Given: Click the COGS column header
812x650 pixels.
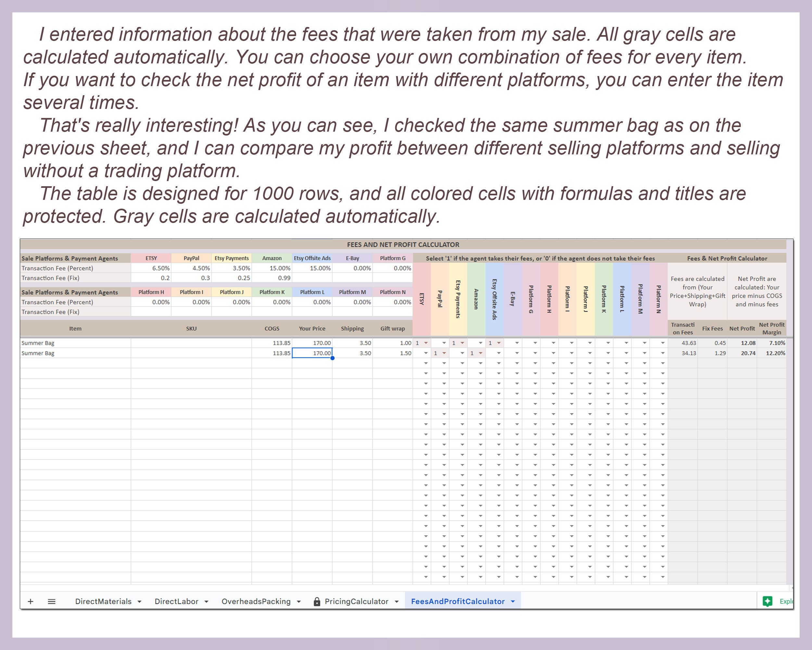Looking at the screenshot, I should (x=272, y=329).
